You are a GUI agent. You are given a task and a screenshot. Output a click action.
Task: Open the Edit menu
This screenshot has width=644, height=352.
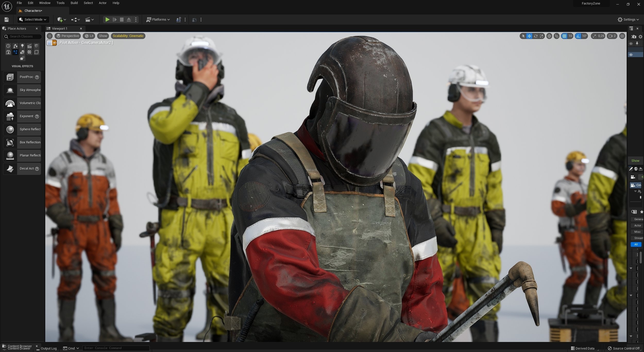coord(30,3)
